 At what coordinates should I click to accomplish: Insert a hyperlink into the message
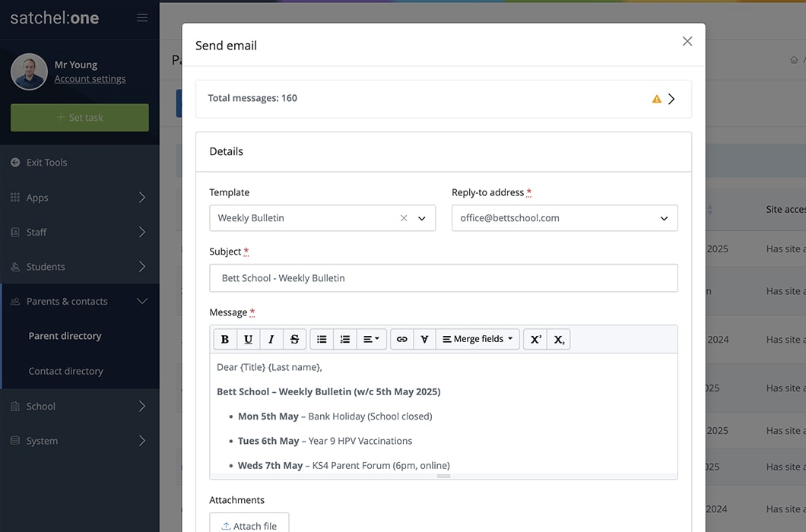[402, 339]
